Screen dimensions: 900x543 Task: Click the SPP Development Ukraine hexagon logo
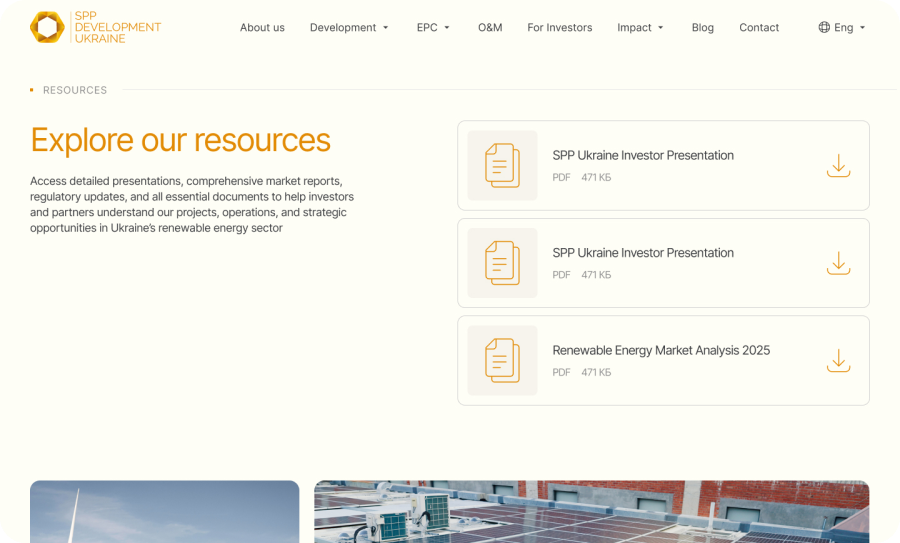pyautogui.click(x=47, y=27)
